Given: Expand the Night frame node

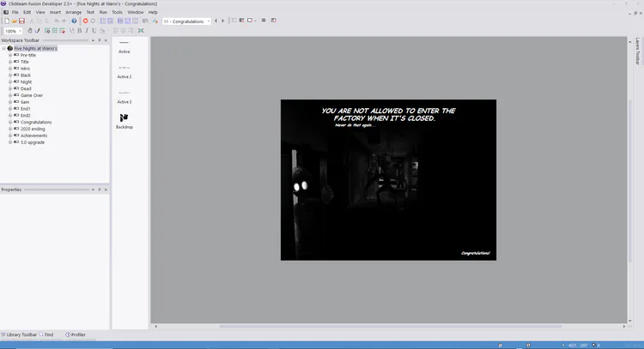Looking at the screenshot, I should 10,82.
